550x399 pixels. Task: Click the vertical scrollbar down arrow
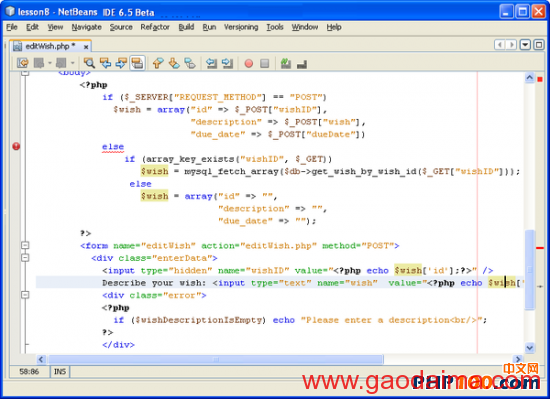(x=530, y=348)
